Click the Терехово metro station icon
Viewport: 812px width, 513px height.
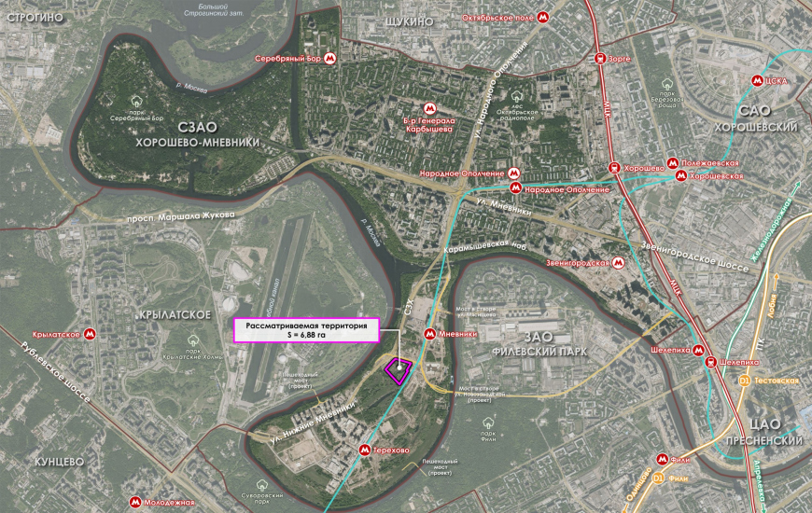tap(365, 450)
